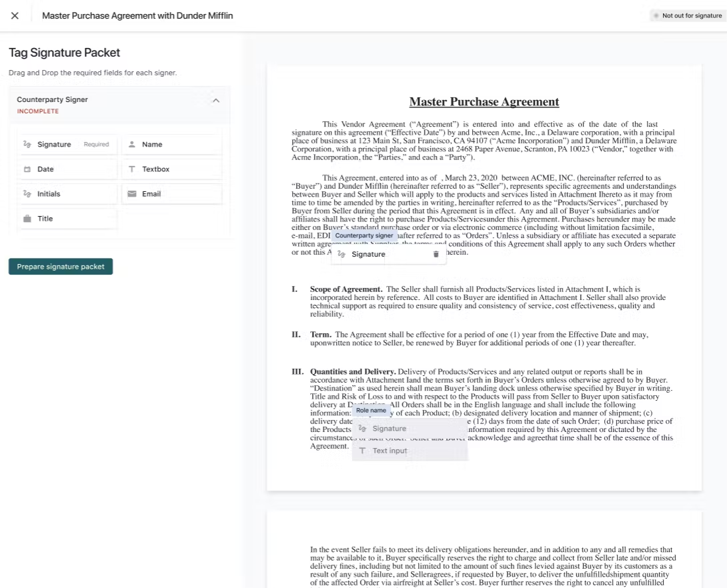Image resolution: width=727 pixels, height=588 pixels.
Task: Click the Counterparty signer tag on document
Action: point(364,235)
